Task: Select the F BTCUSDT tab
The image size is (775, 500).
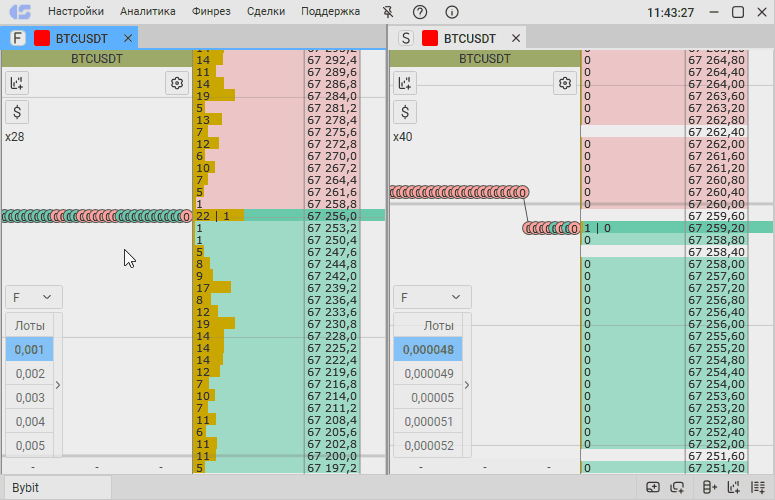Action: coord(69,38)
